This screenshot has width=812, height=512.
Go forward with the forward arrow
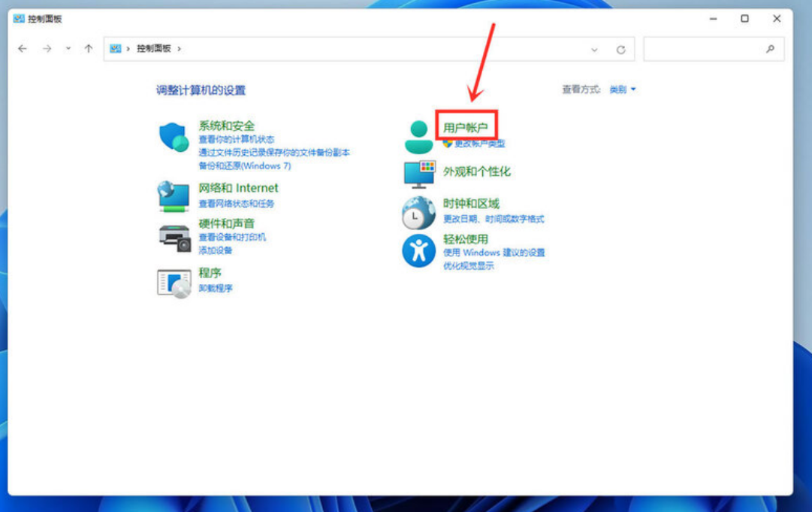(47, 49)
